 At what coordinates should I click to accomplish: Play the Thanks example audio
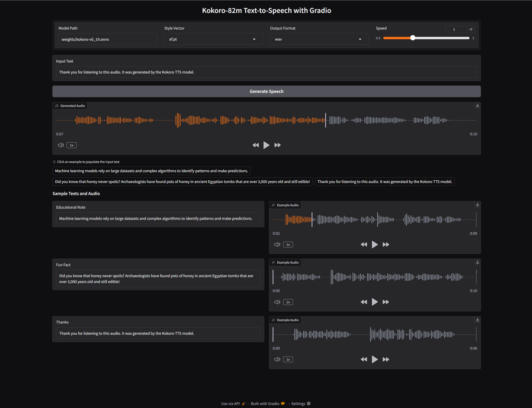click(x=375, y=360)
